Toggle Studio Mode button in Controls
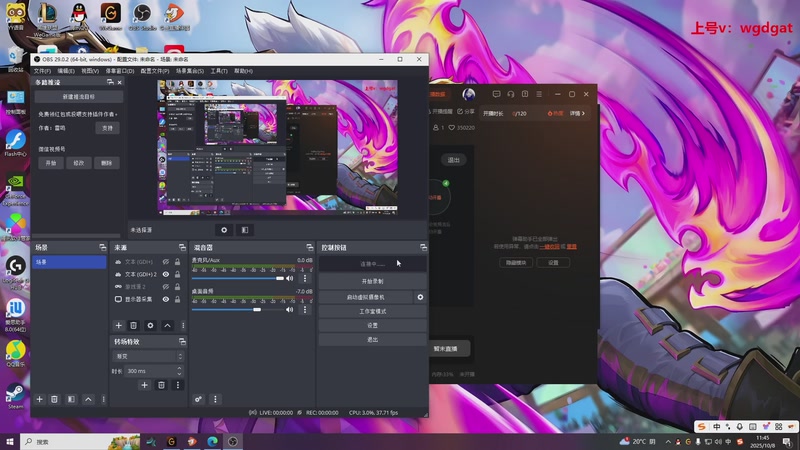 coord(372,311)
